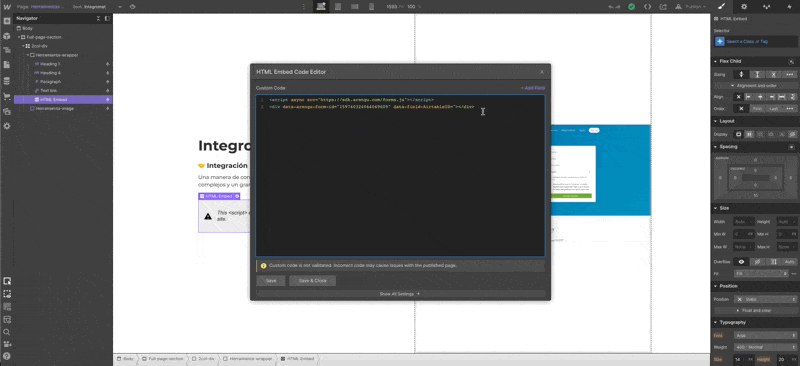This screenshot has height=366, width=800.
Task: Open the Export Code icon
Action: (647, 7)
